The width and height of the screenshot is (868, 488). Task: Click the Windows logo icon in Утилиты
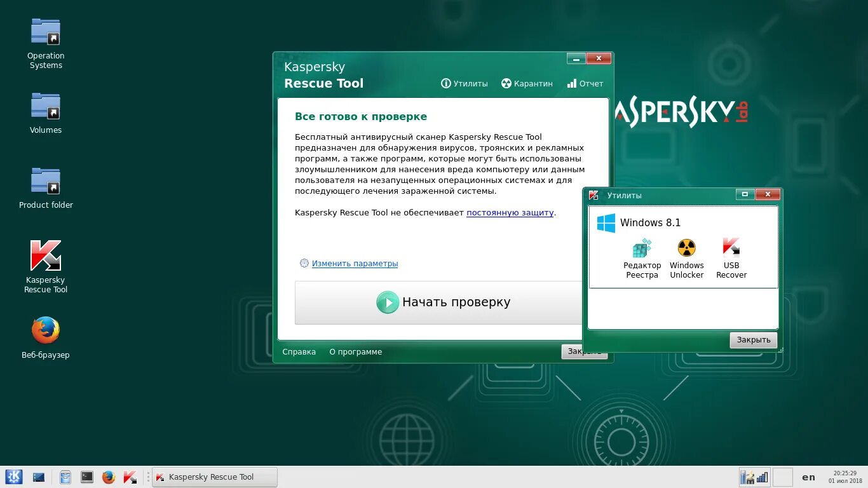[606, 222]
